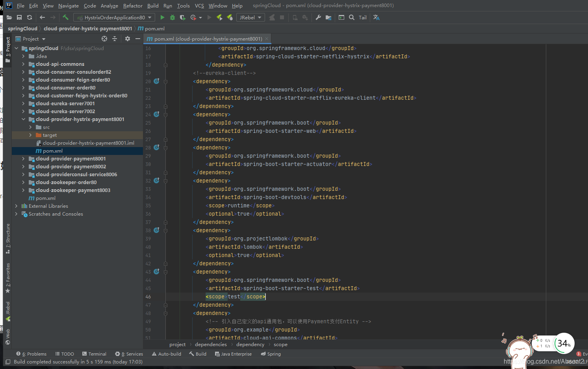Open HystrixOrderApplication80 run configuration dropdown
The image size is (588, 369).
coord(114,17)
